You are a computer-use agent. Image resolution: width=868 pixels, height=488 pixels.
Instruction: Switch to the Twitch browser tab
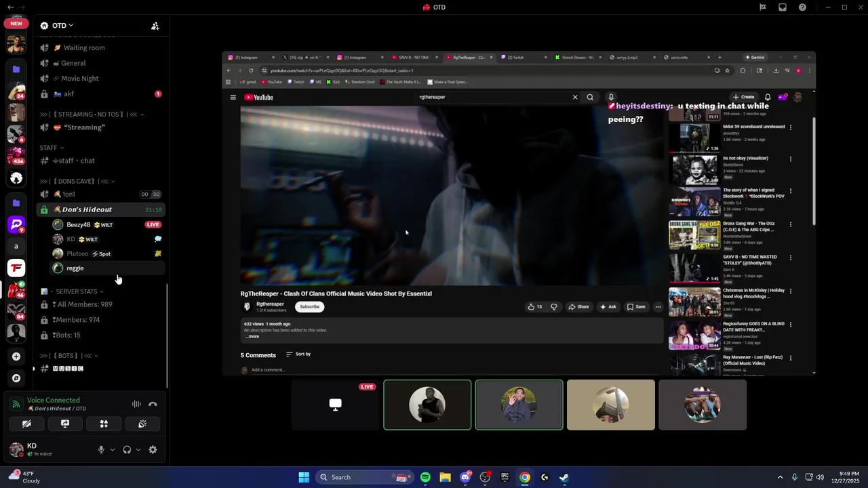(x=523, y=58)
